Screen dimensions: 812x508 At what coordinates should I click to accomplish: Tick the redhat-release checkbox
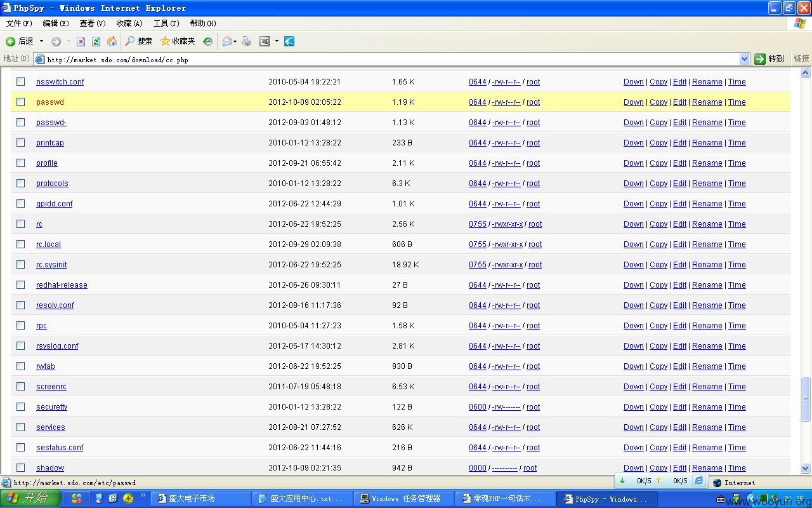(x=21, y=285)
